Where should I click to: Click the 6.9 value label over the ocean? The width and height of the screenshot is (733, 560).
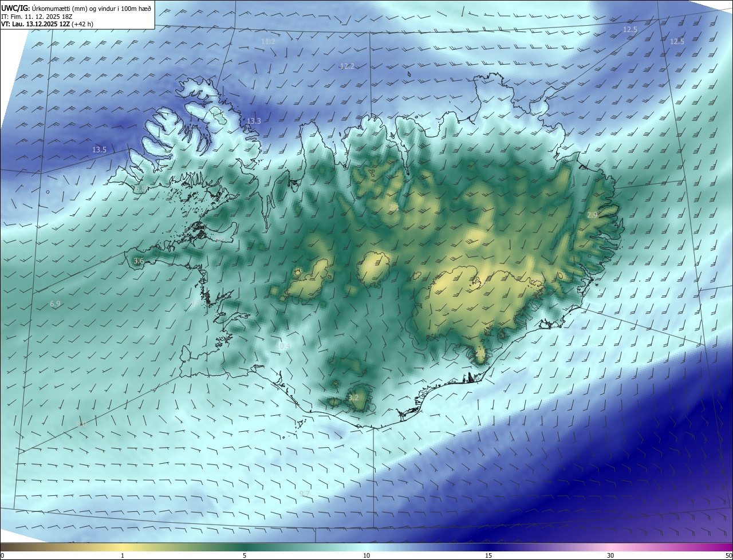(55, 304)
